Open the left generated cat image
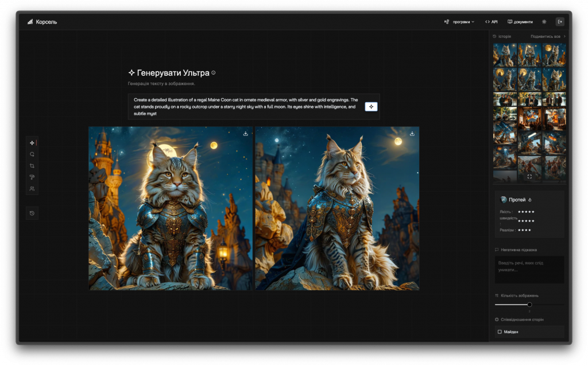The image size is (588, 366). (171, 208)
